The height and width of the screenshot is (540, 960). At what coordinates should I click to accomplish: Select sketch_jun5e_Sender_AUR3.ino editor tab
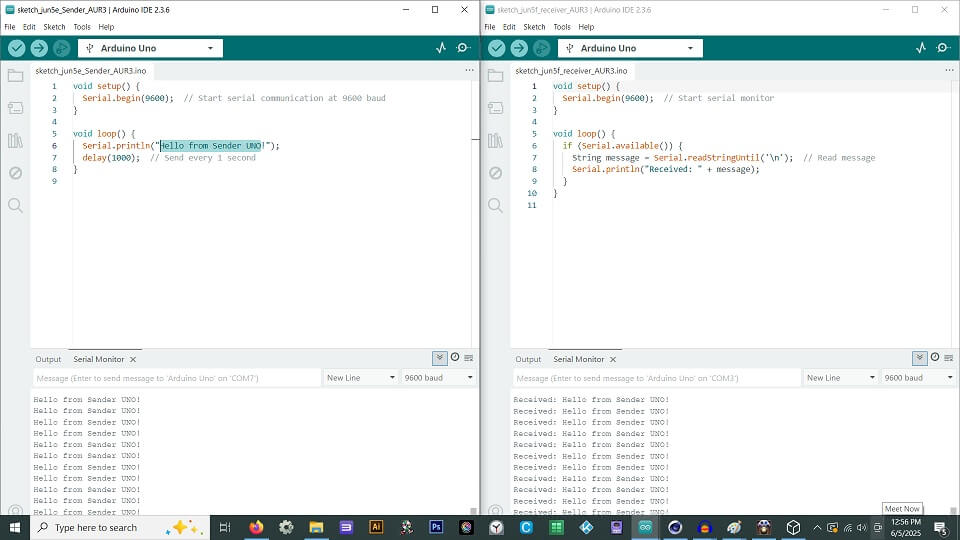pyautogui.click(x=91, y=71)
